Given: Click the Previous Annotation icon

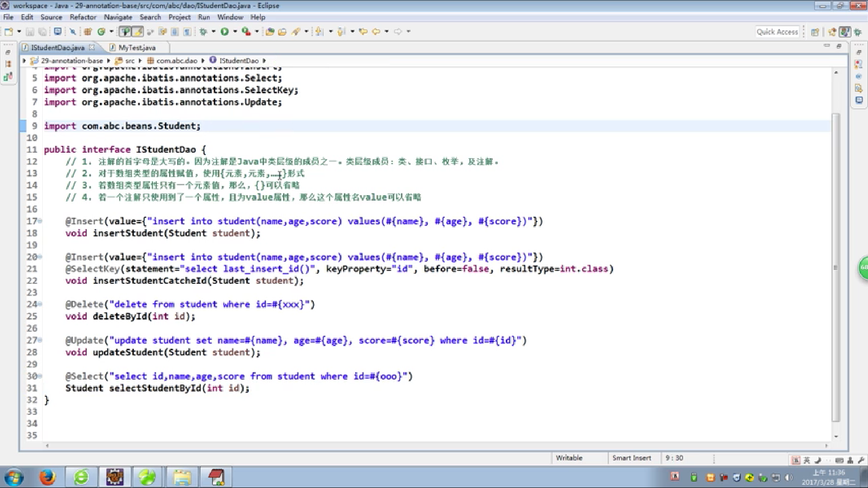Looking at the screenshot, I should [341, 32].
